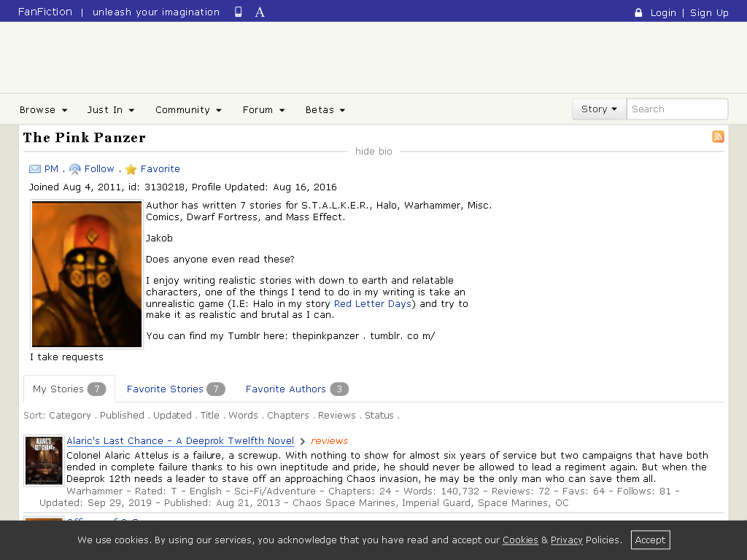The width and height of the screenshot is (747, 560).
Task: Sort stories by Chapters
Action: [x=287, y=415]
